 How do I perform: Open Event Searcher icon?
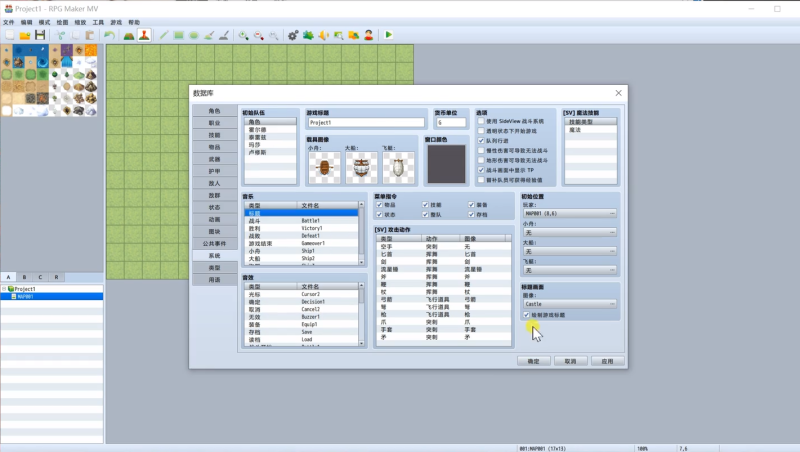coord(338,35)
